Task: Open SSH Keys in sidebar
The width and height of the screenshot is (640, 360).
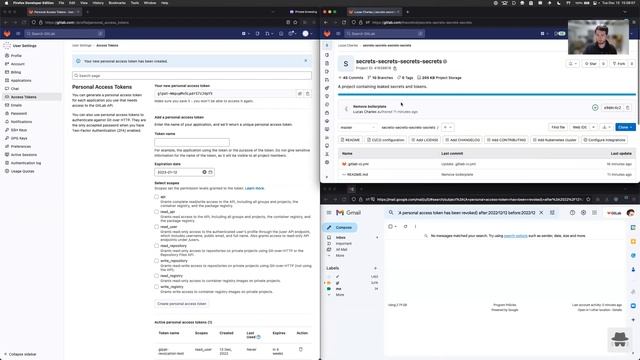Action: (19, 130)
